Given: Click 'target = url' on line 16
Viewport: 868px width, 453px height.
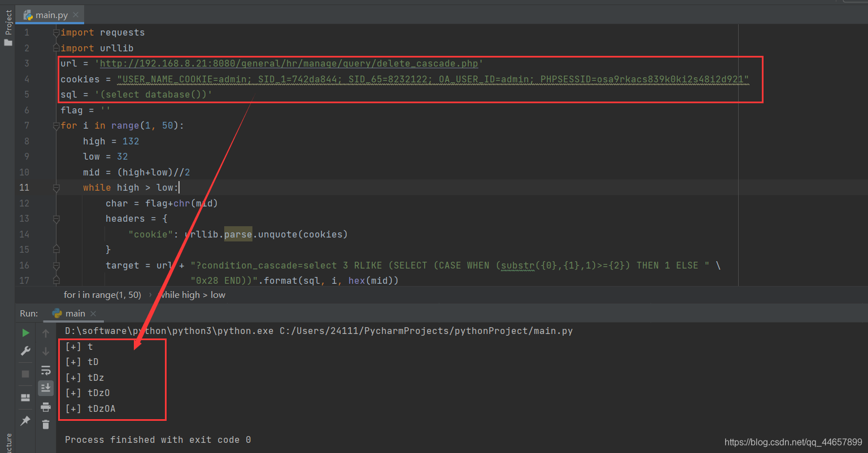Looking at the screenshot, I should [139, 266].
